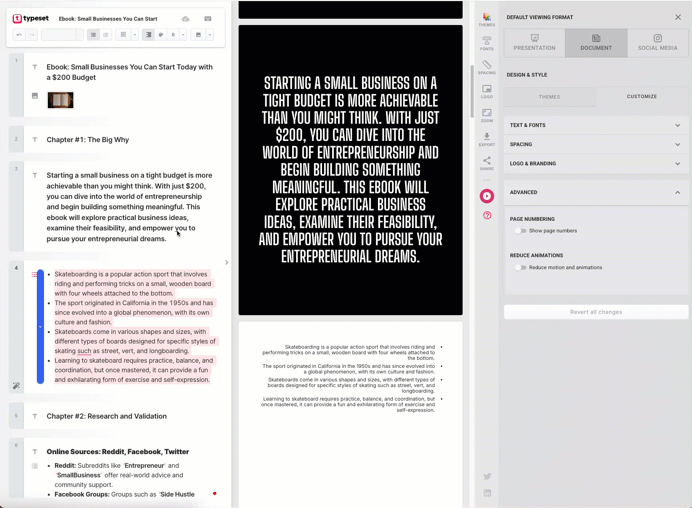692x508 pixels.
Task: Click the keyboard icon beside the cloud
Action: pos(208,19)
